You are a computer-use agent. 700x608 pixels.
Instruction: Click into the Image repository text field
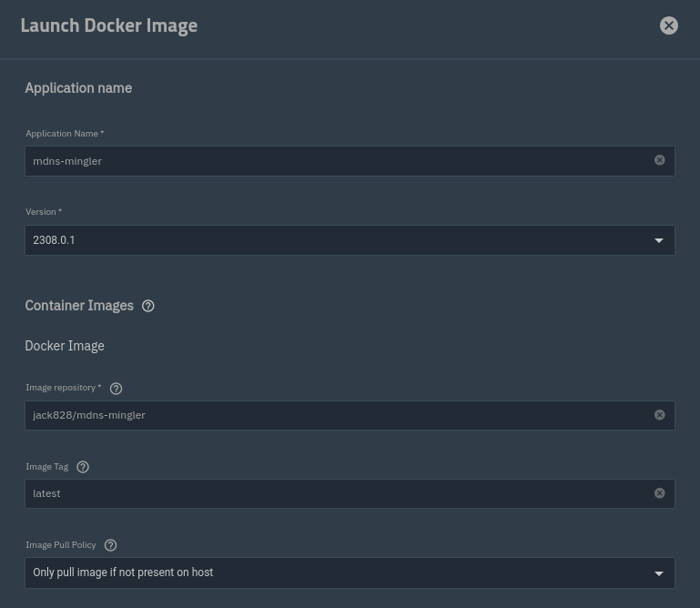337,415
